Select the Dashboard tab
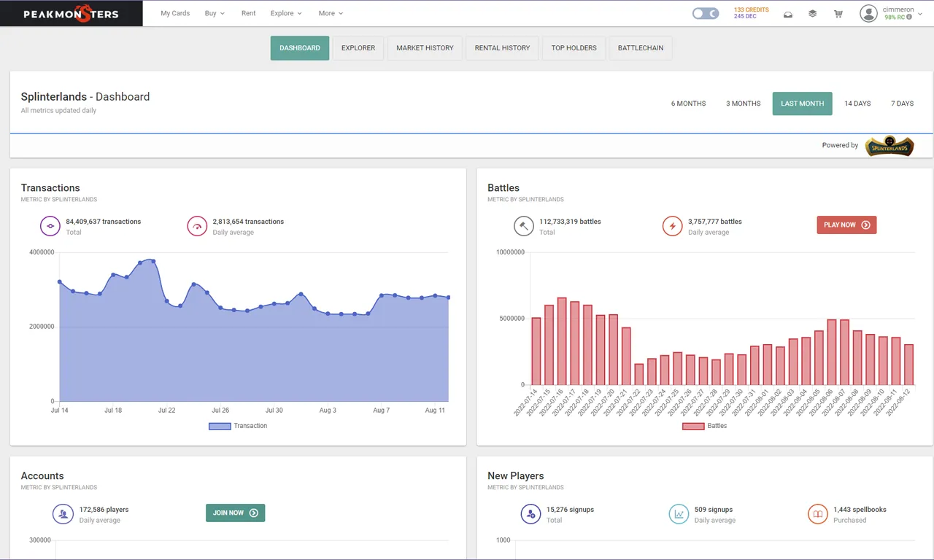The height and width of the screenshot is (560, 934). pyautogui.click(x=300, y=48)
